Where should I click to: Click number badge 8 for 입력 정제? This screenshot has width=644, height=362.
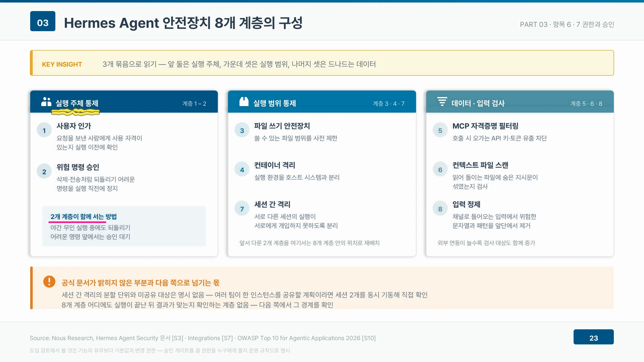click(440, 209)
